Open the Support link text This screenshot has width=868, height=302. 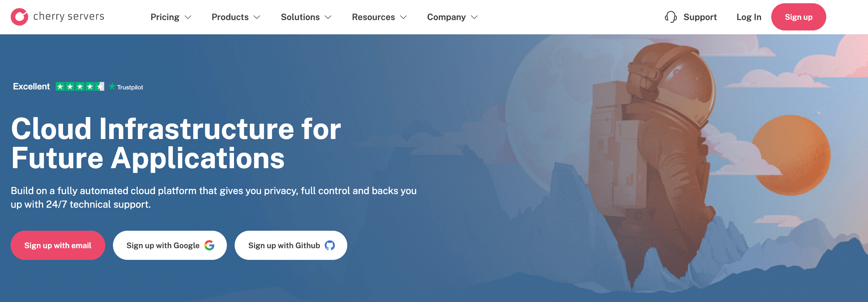(699, 17)
